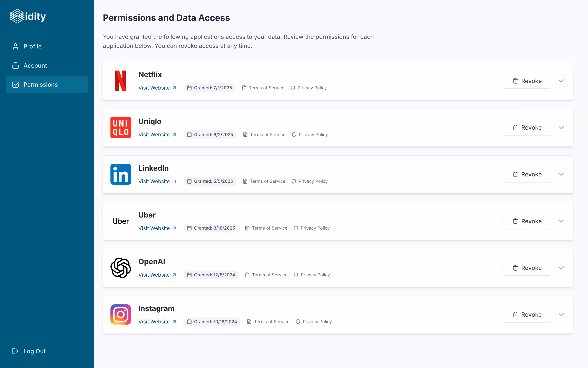This screenshot has width=588, height=368.
Task: Open Instagram Terms of Service
Action: pos(268,322)
